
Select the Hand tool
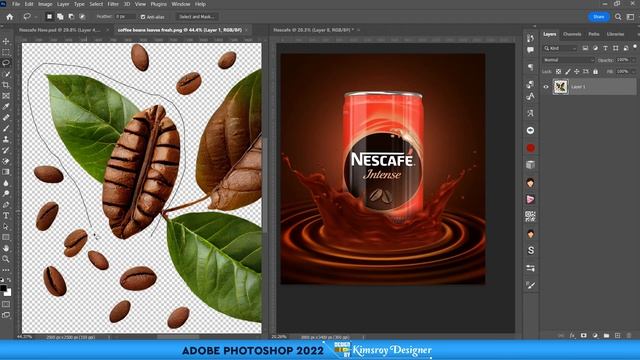(6, 248)
